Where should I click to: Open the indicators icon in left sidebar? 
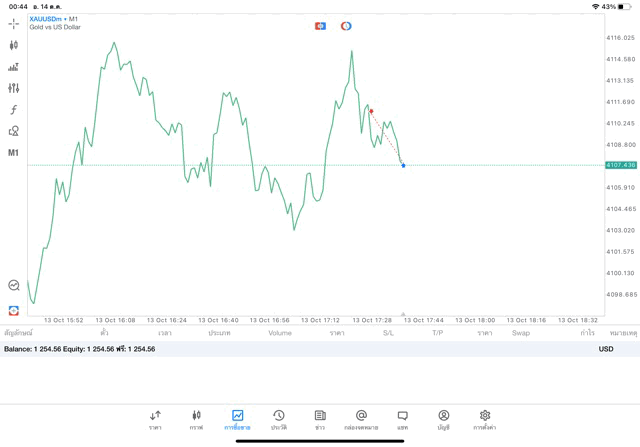pyautogui.click(x=13, y=67)
